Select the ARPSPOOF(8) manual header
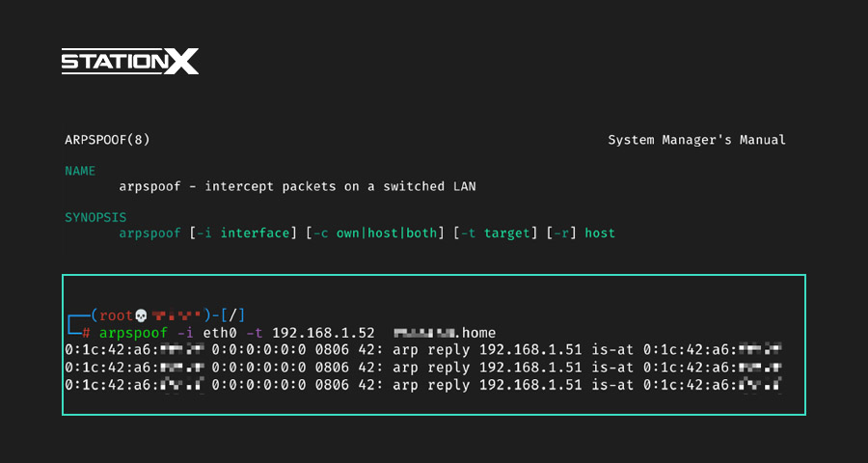 pos(107,140)
